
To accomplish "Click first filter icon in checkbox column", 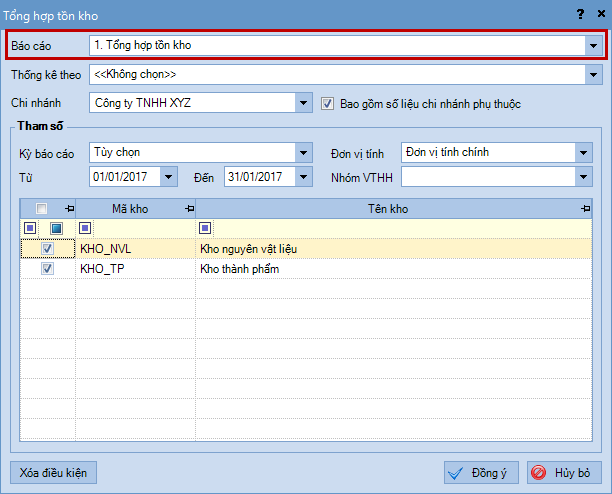I will tap(37, 228).
